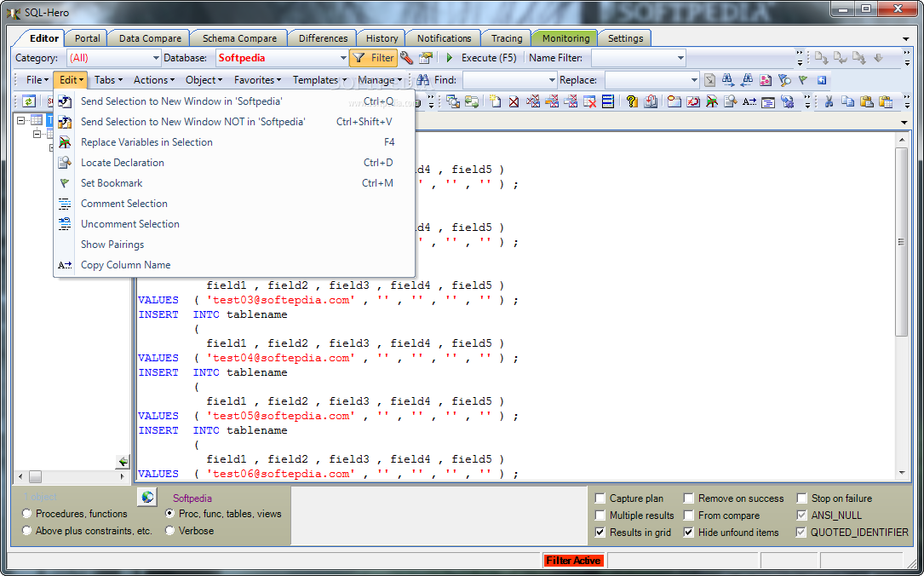This screenshot has width=924, height=576.
Task: Click the green left arrow at tree panel bottom
Action: pos(123,461)
